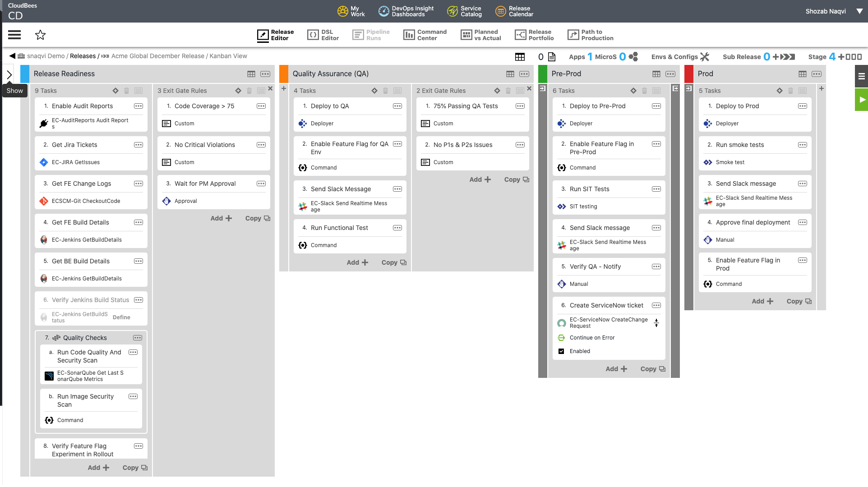Copy a task in the Prod column
Image resolution: width=868 pixels, height=487 pixels.
click(799, 301)
